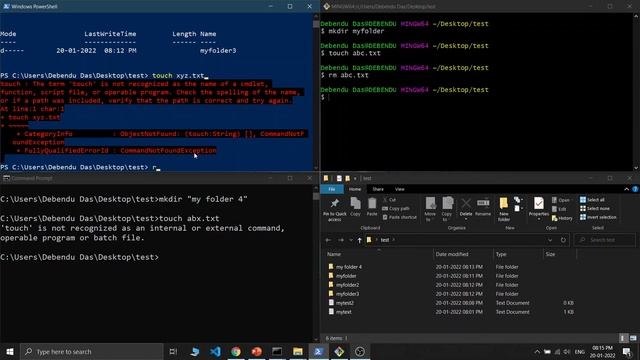
Task: Click Copy path in the ribbon
Action: click(x=396, y=209)
